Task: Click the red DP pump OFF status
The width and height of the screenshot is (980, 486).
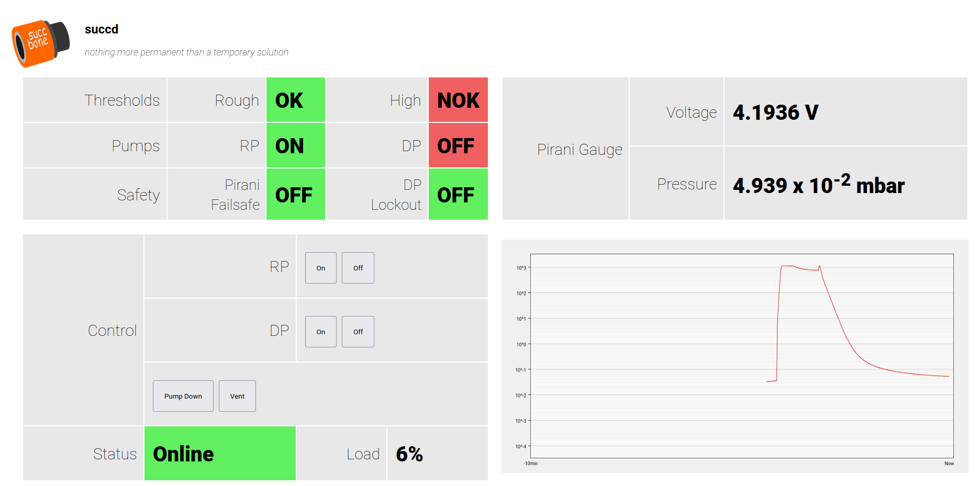Action: pyautogui.click(x=458, y=145)
